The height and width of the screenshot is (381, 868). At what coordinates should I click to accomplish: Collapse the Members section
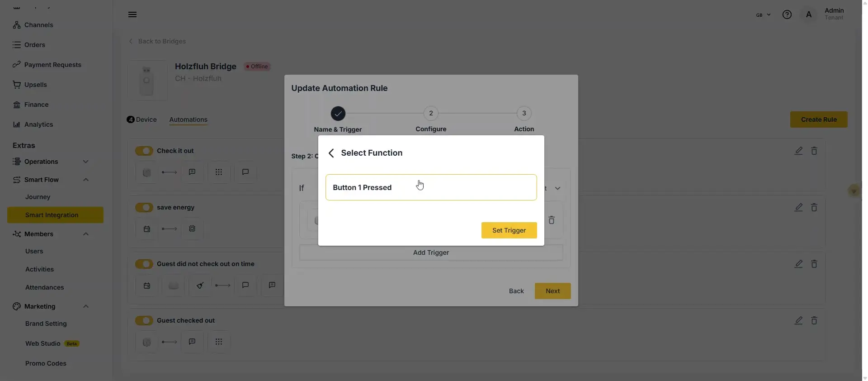(86, 234)
